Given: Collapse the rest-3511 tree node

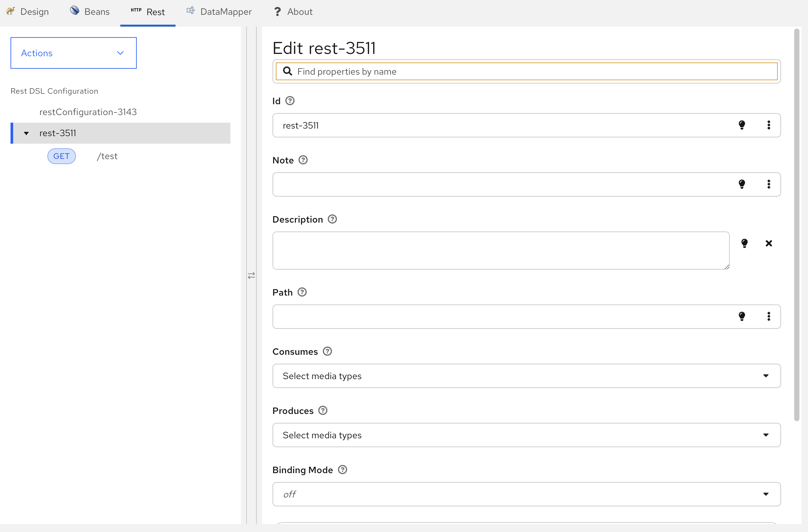Looking at the screenshot, I should pos(26,133).
